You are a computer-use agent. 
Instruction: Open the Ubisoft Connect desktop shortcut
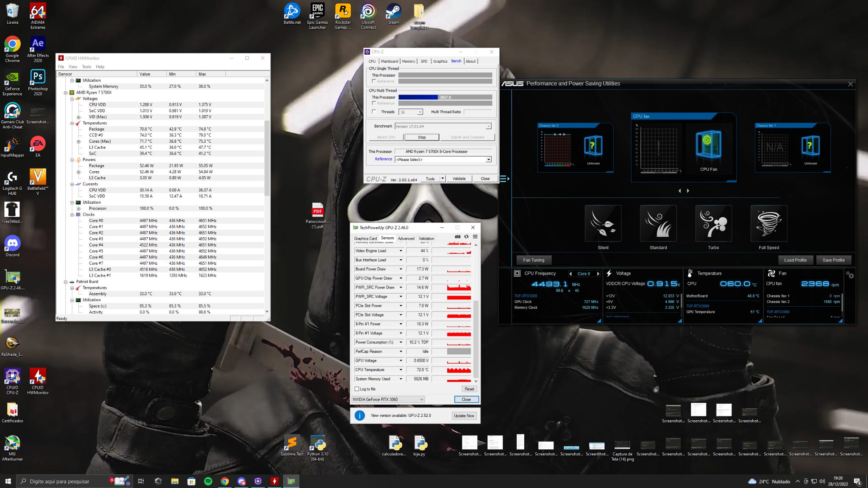(368, 16)
